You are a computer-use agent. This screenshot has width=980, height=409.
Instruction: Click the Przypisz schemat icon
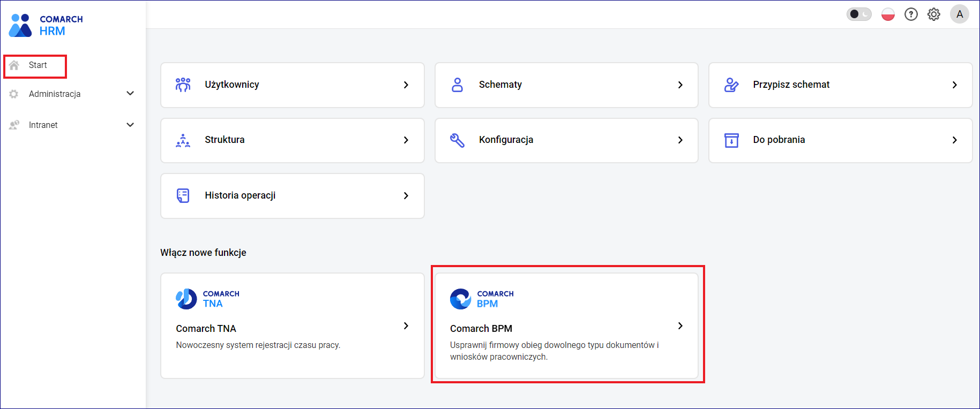coord(731,85)
